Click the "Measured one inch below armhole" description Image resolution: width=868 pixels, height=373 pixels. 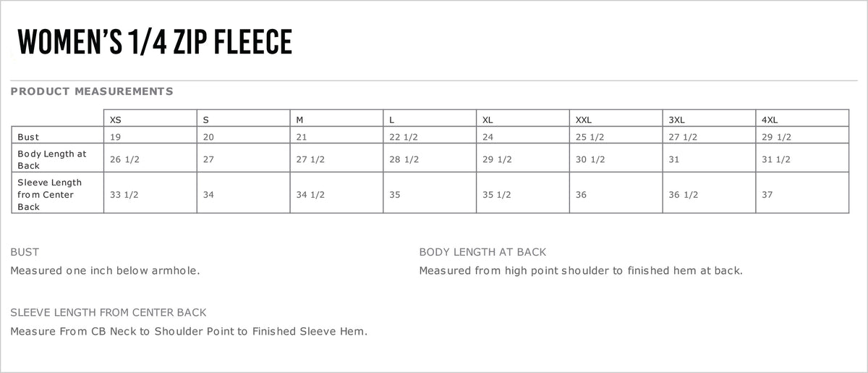coord(105,270)
